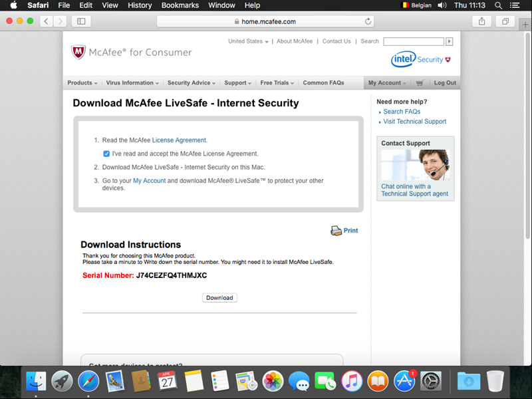Screen dimensions: 532x399
Task: Open the Safari Share menu
Action: click(x=481, y=21)
